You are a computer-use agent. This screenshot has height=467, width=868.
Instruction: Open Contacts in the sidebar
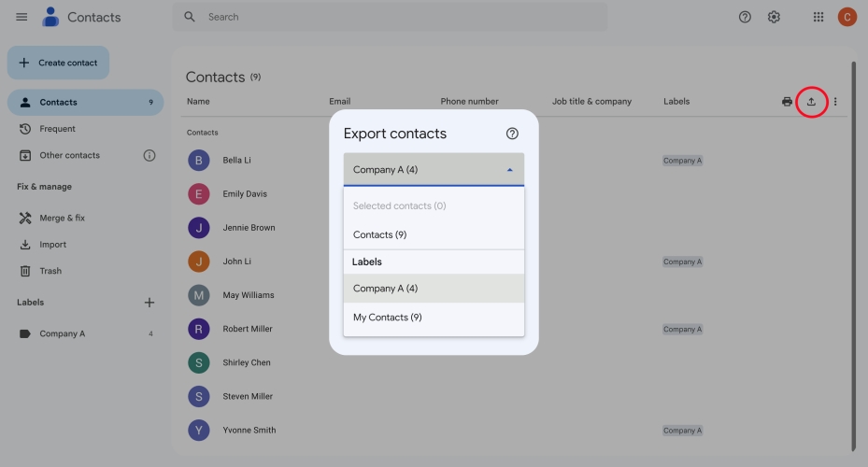pyautogui.click(x=85, y=103)
